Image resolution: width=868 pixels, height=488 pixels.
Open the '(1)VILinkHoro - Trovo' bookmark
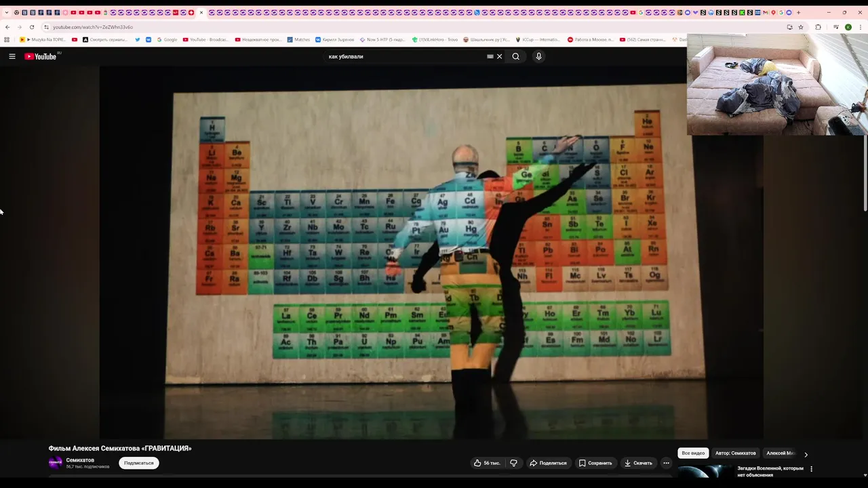[x=435, y=39]
